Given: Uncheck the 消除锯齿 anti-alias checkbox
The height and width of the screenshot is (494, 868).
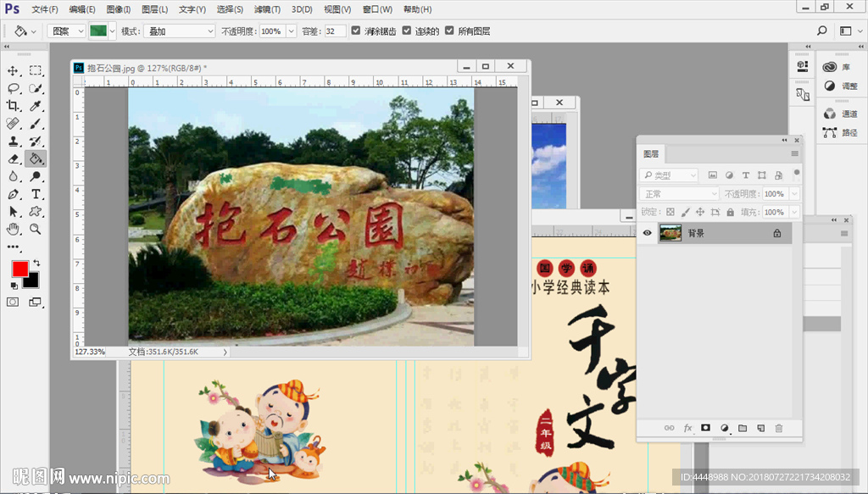Looking at the screenshot, I should click(x=356, y=31).
